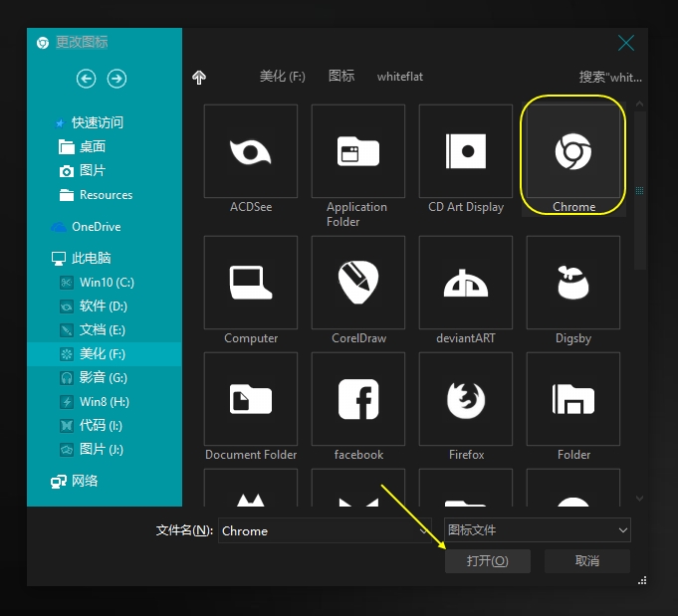Viewport: 678px width, 616px height.
Task: Go back with the left arrow
Action: pyautogui.click(x=86, y=79)
